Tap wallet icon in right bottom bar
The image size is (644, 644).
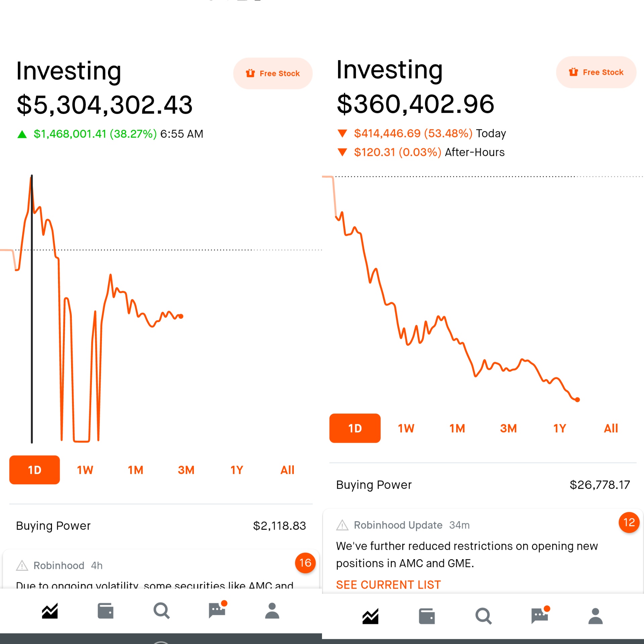point(427,616)
